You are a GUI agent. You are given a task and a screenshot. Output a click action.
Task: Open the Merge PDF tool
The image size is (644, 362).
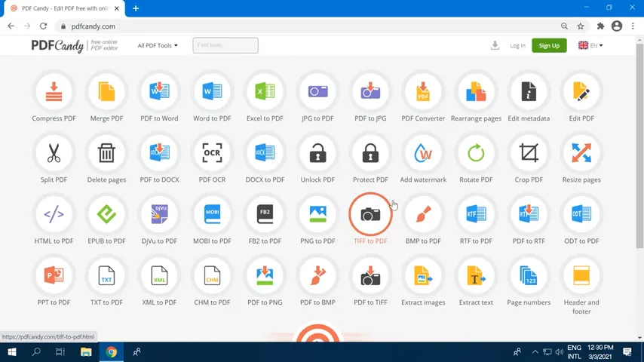click(106, 91)
